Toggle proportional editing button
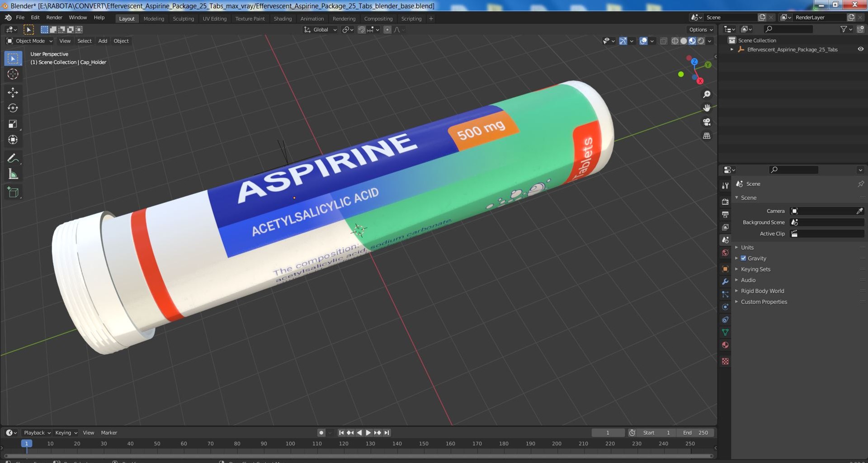Screen dimensions: 868x463 coord(387,30)
